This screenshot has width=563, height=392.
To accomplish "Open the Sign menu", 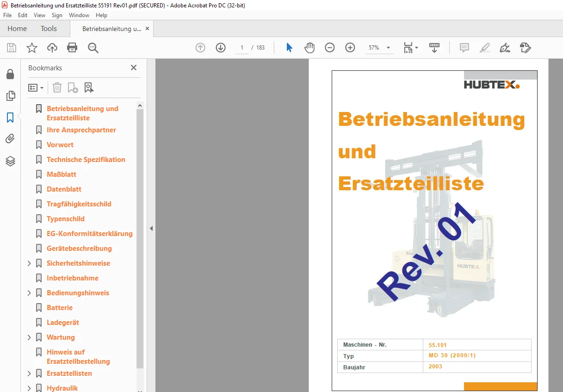I will tap(57, 15).
